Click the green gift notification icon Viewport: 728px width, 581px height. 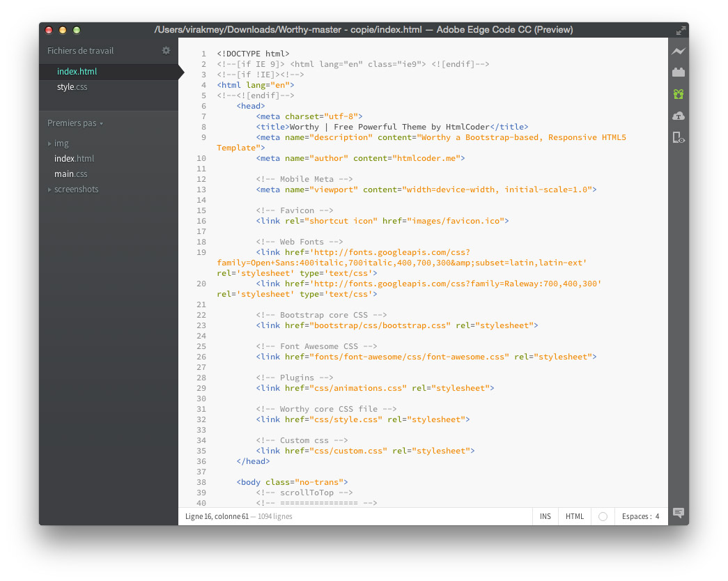679,94
